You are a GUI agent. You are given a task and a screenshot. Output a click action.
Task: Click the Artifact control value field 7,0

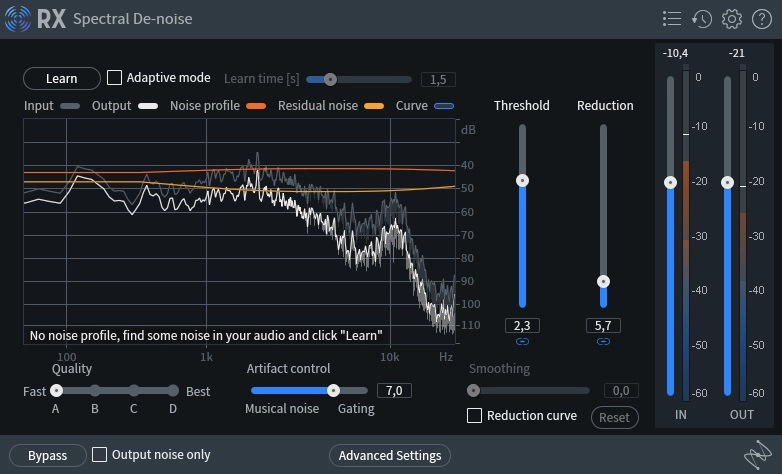point(394,390)
